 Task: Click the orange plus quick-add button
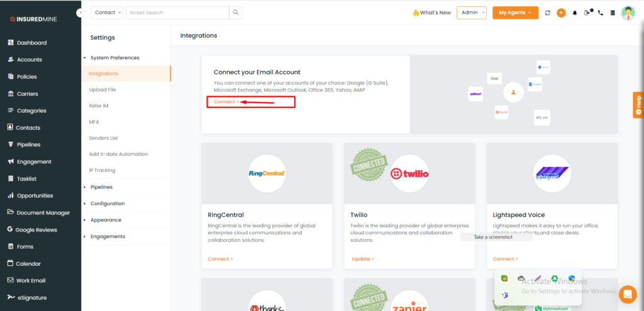pos(561,13)
